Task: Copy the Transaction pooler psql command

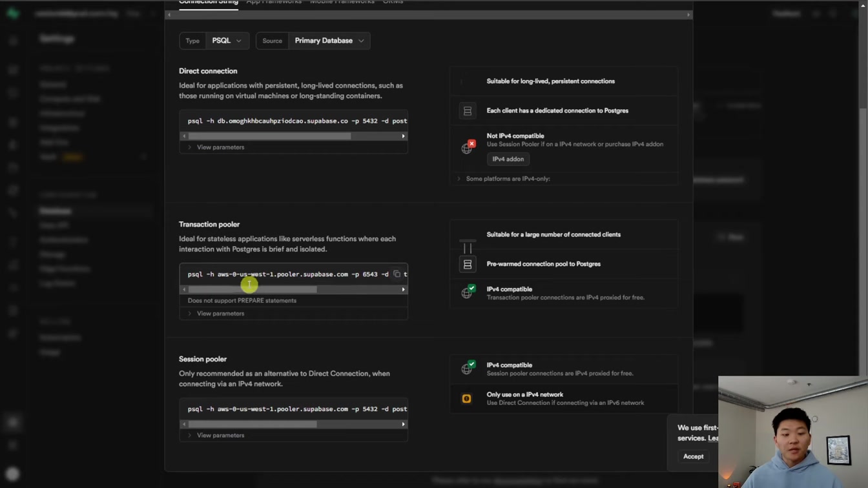Action: pos(397,274)
